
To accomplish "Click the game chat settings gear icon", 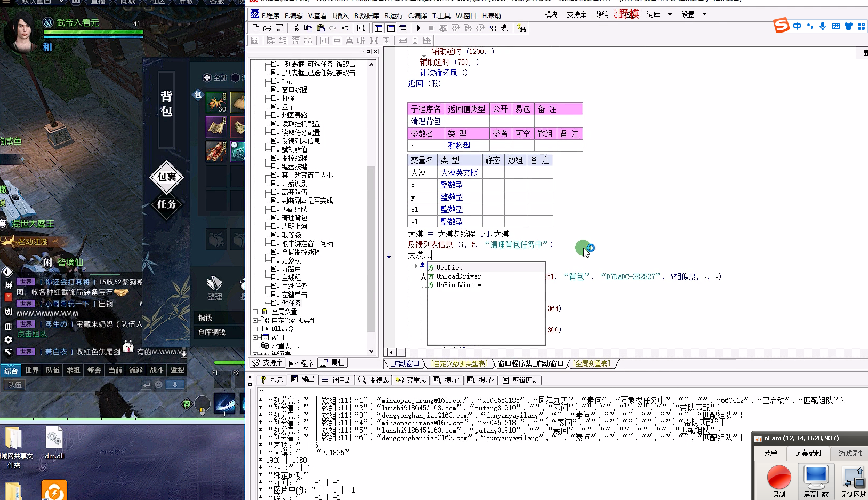I will click(8, 339).
